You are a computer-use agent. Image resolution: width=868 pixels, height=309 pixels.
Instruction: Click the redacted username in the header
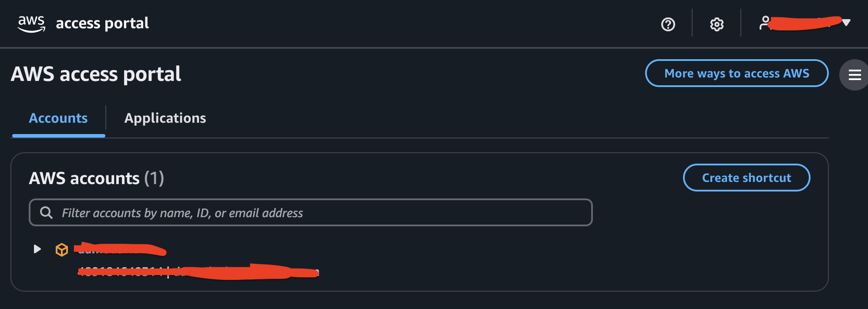[x=804, y=23]
